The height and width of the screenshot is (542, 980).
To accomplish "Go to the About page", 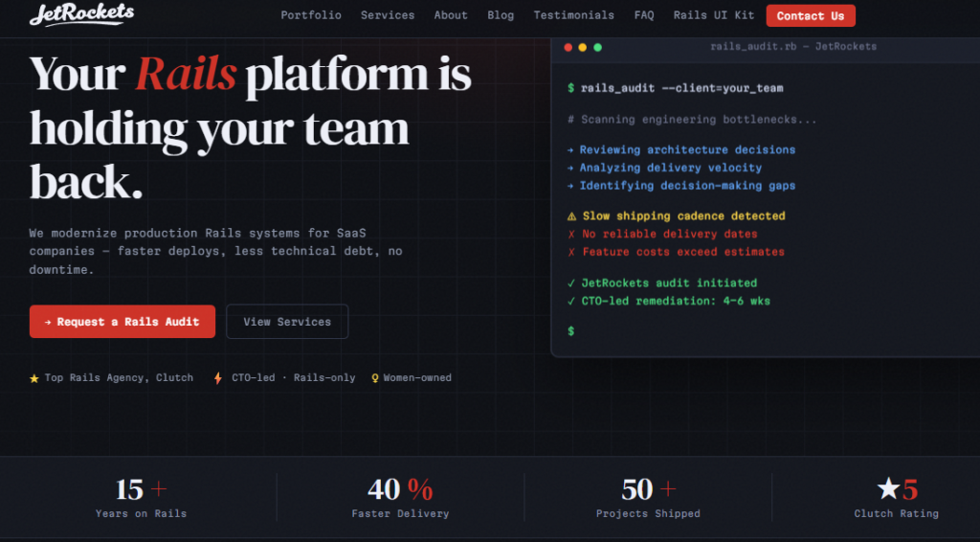I will 451,15.
